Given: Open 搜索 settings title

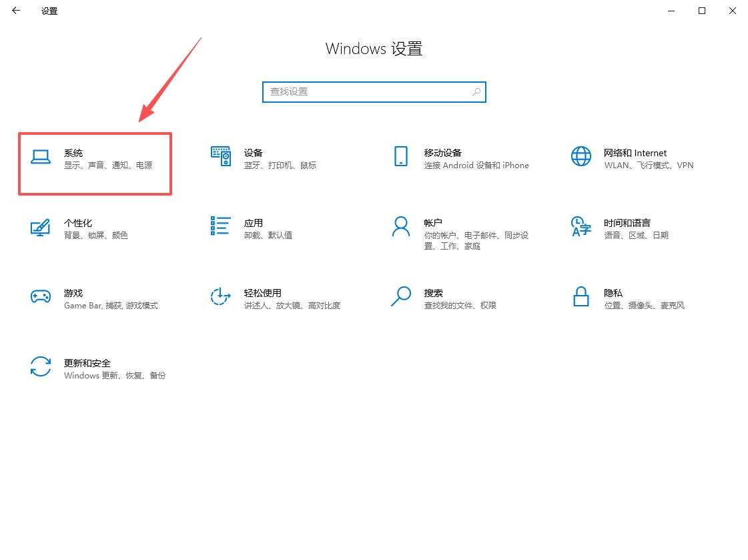Looking at the screenshot, I should point(433,294).
